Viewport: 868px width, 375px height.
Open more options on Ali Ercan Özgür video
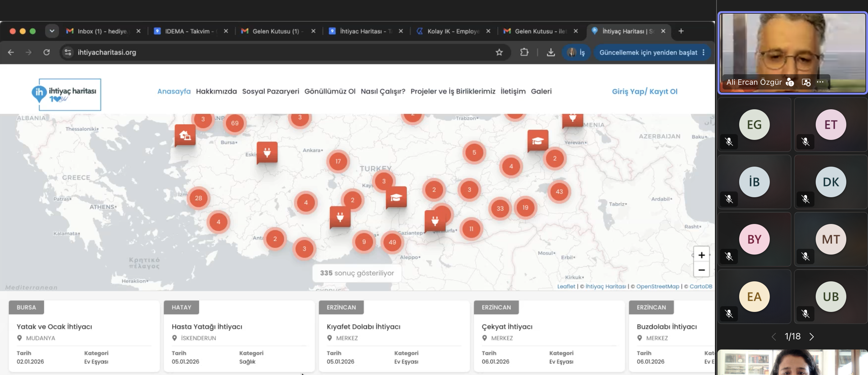820,82
